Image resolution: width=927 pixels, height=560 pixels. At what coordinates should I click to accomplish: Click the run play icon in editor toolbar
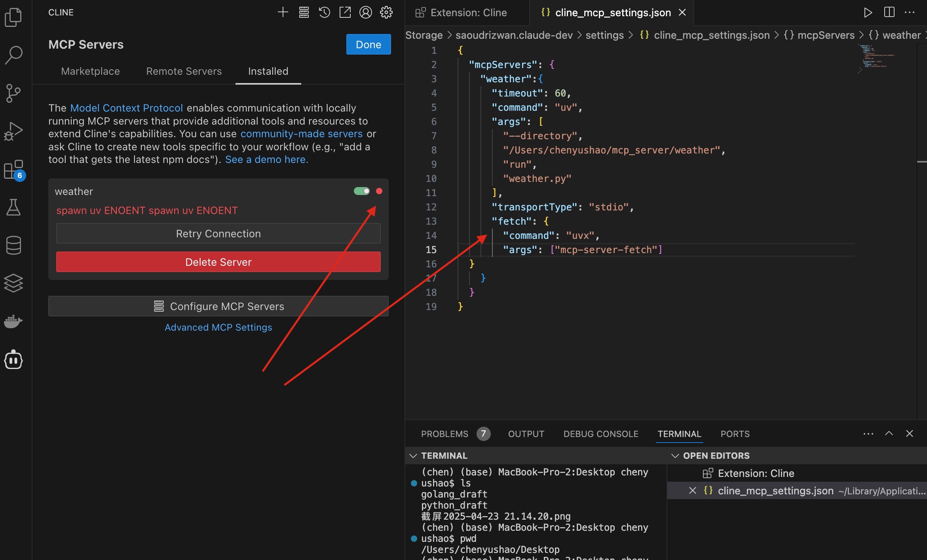point(868,12)
